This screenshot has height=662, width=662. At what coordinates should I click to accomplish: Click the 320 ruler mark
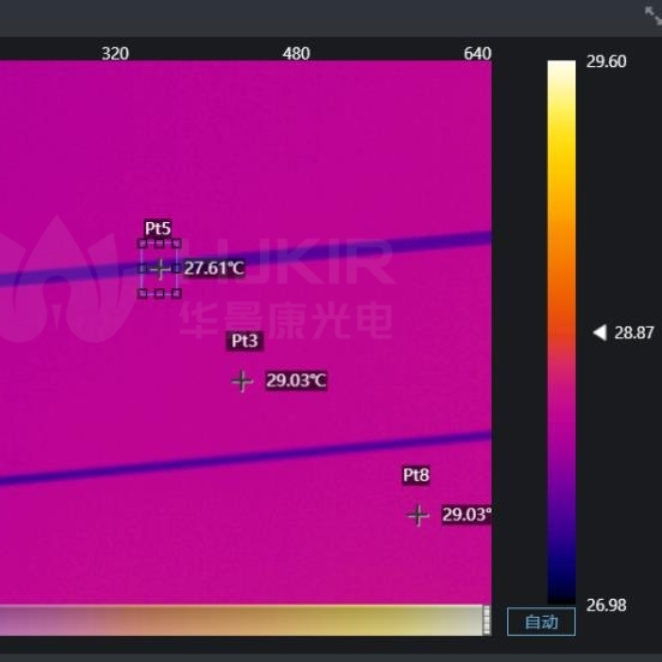115,53
